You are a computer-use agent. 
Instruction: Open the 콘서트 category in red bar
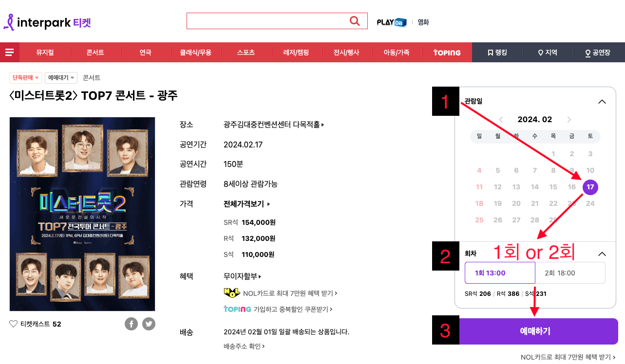point(95,53)
